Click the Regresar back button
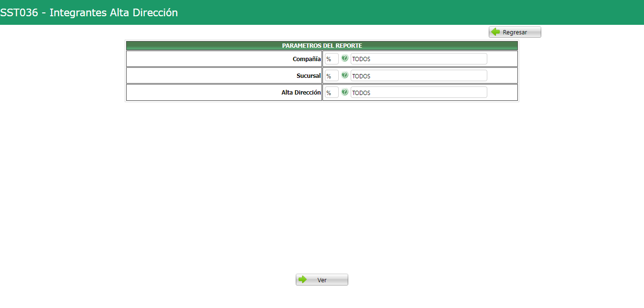This screenshot has height=308, width=644. click(x=515, y=32)
